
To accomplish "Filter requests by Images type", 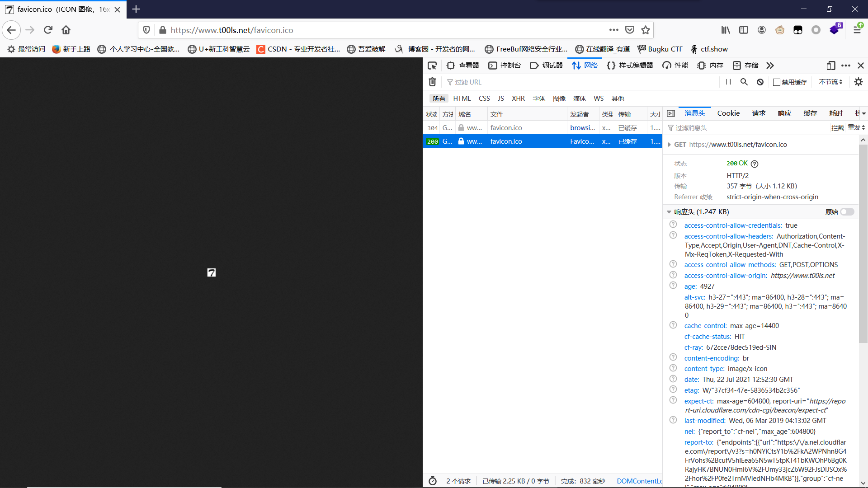I will tap(559, 99).
